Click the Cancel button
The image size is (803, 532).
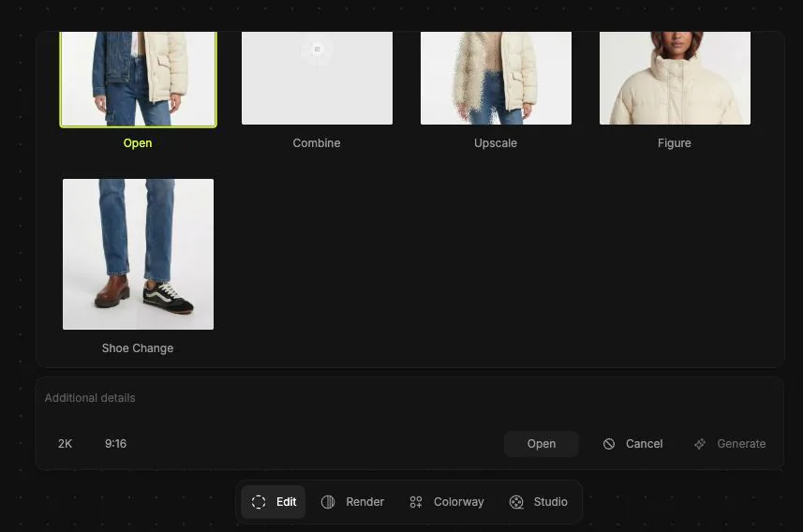click(x=633, y=444)
